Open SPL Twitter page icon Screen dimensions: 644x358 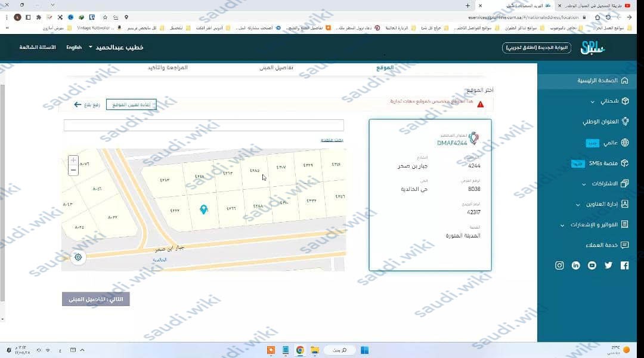(608, 266)
